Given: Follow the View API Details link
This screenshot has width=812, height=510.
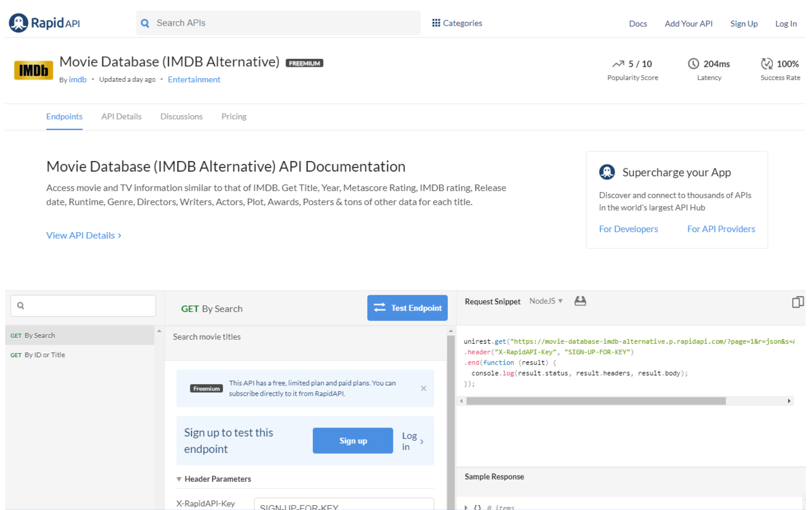Looking at the screenshot, I should 83,235.
